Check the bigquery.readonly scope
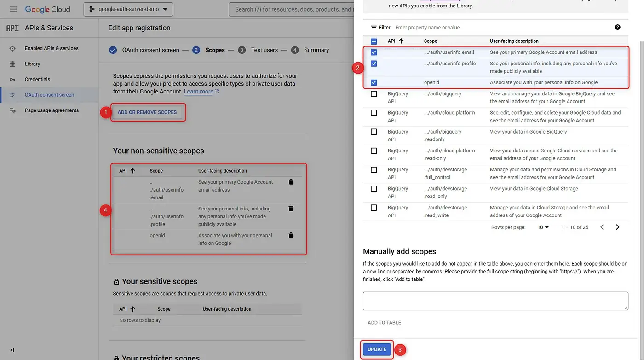This screenshot has height=360, width=644. (x=374, y=132)
